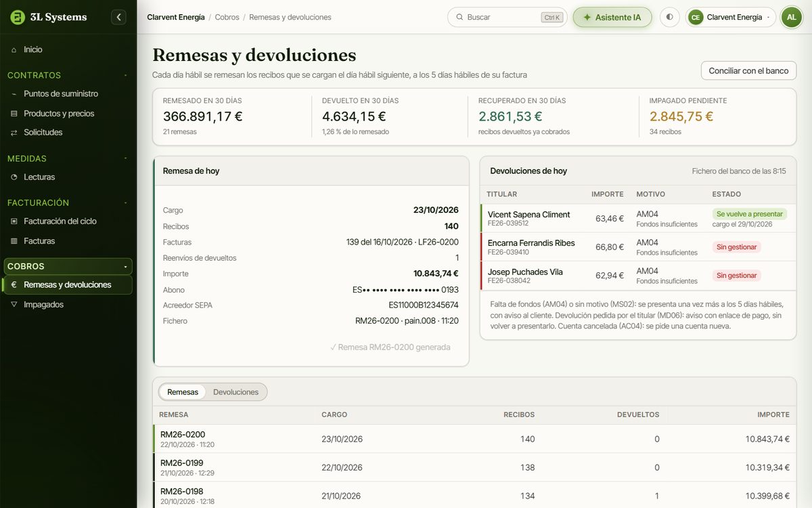Image resolution: width=812 pixels, height=508 pixels.
Task: Click the magnifier icon in the search box
Action: point(459,17)
